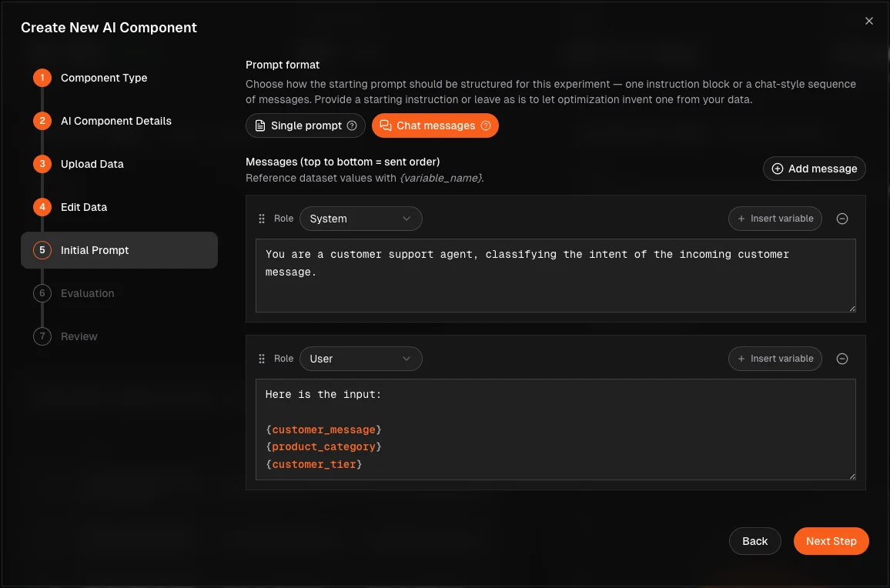Go to step 2 AI Component Details

pos(102,121)
